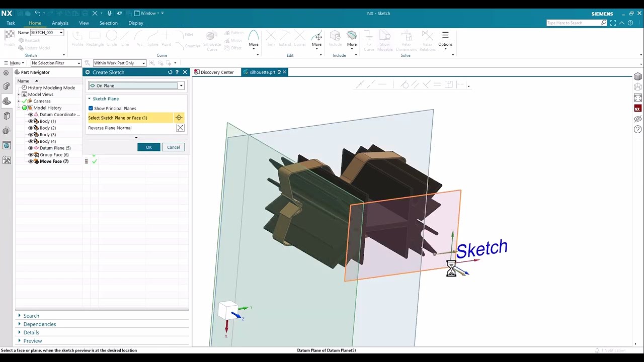Image resolution: width=644 pixels, height=362 pixels.
Task: Click the view triad orientation cube
Action: [227, 309]
